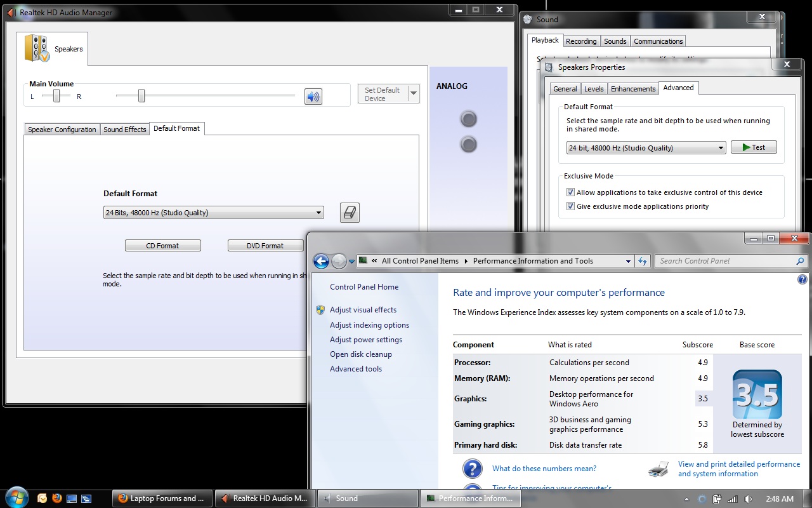Click the Test button in Speakers Properties
Image resolution: width=812 pixels, height=508 pixels.
[x=754, y=147]
